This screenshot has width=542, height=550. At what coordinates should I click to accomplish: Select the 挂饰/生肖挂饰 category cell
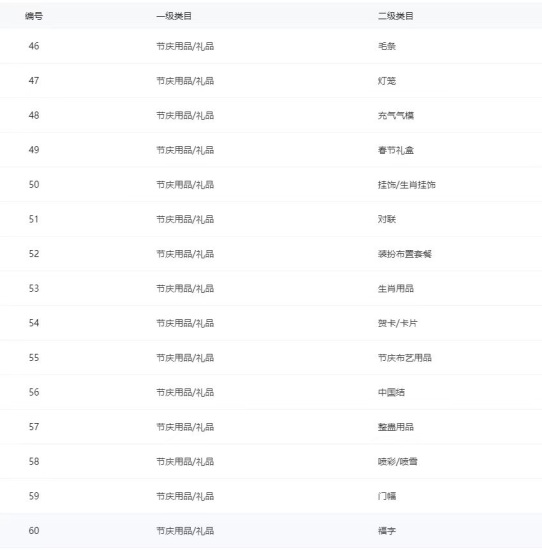click(407, 185)
